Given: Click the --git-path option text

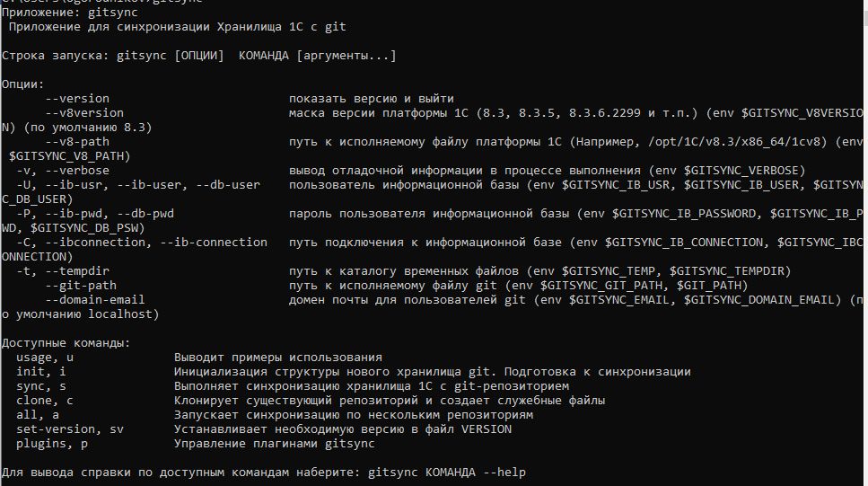Looking at the screenshot, I should (81, 286).
